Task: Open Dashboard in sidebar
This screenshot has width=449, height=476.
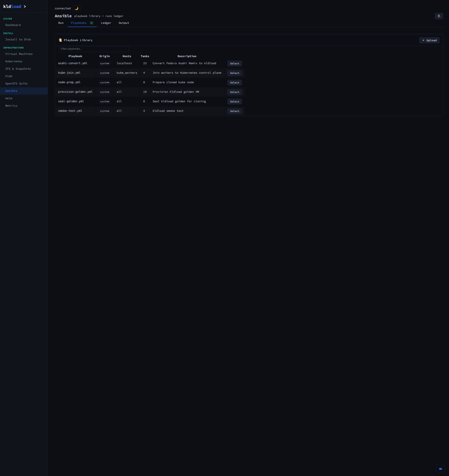Action: pyautogui.click(x=24, y=25)
